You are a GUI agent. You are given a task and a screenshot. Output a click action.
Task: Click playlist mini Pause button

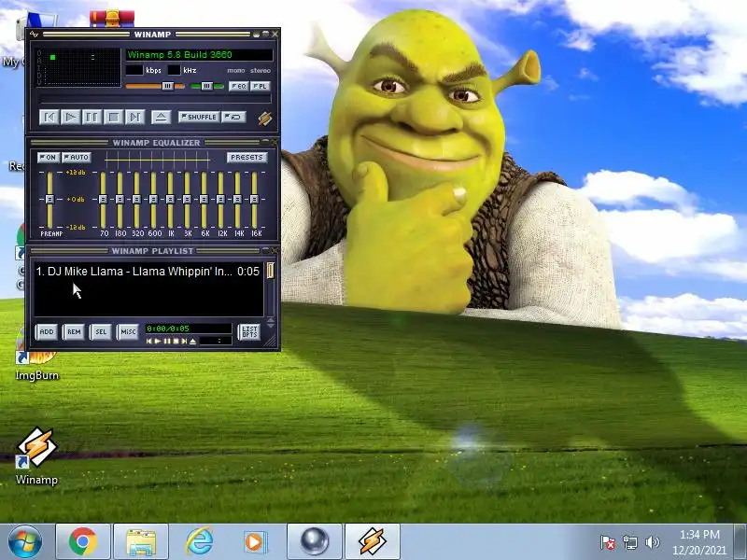(167, 341)
